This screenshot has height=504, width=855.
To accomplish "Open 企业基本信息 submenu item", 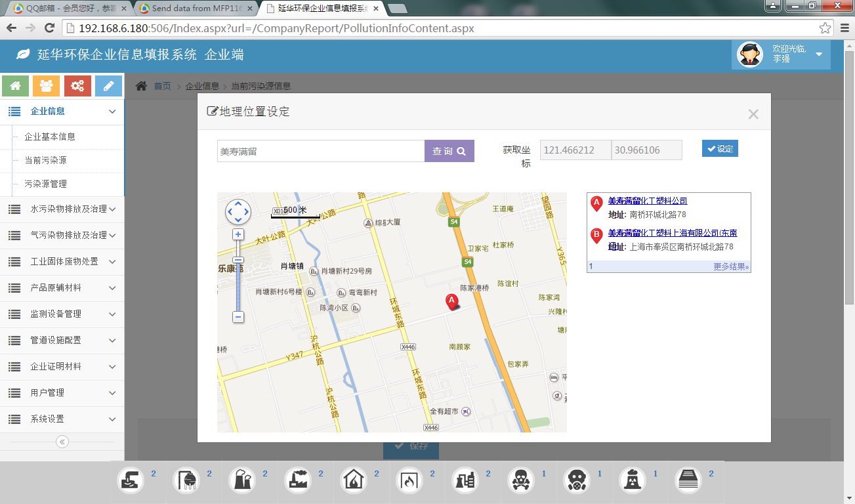I will click(x=50, y=136).
